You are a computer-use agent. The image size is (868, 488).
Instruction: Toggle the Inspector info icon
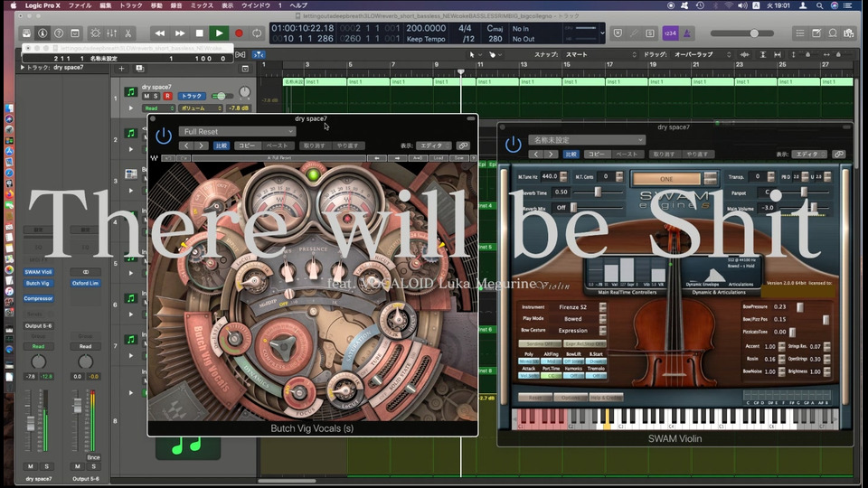point(42,33)
